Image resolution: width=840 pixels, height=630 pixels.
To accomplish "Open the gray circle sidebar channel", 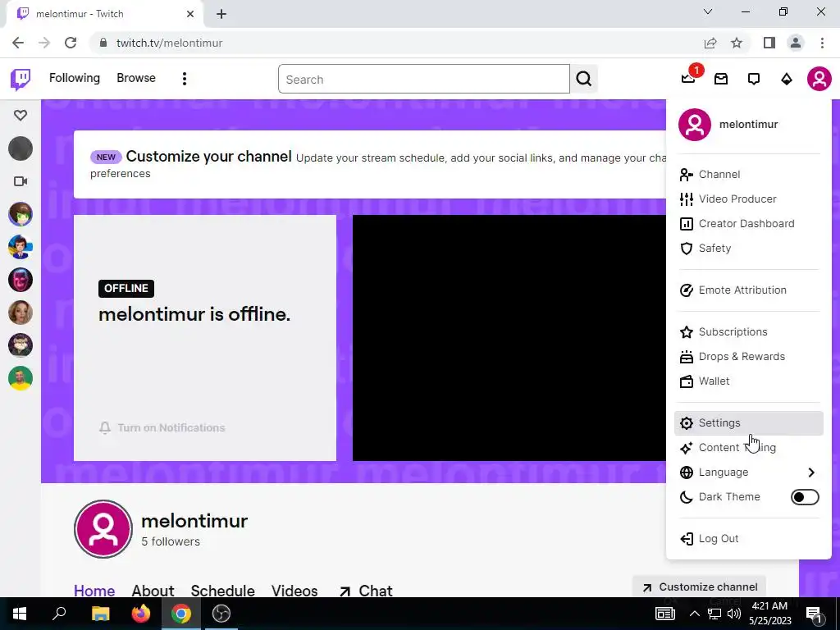I will coord(21,148).
